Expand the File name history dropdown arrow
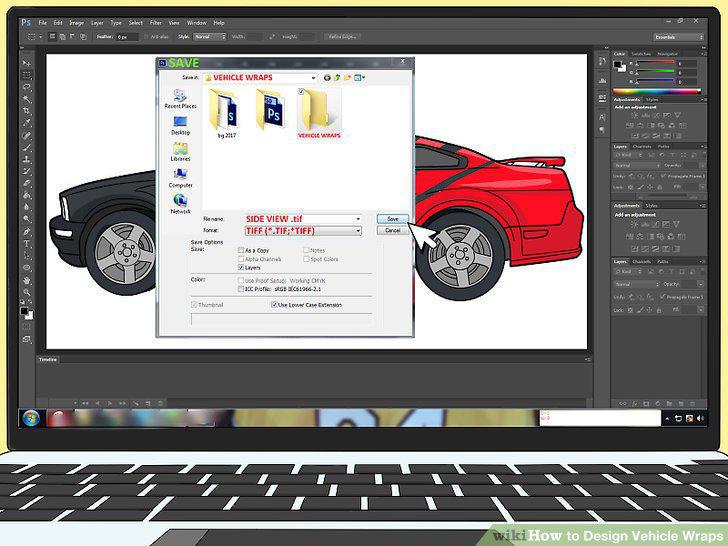This screenshot has height=546, width=728. [358, 219]
